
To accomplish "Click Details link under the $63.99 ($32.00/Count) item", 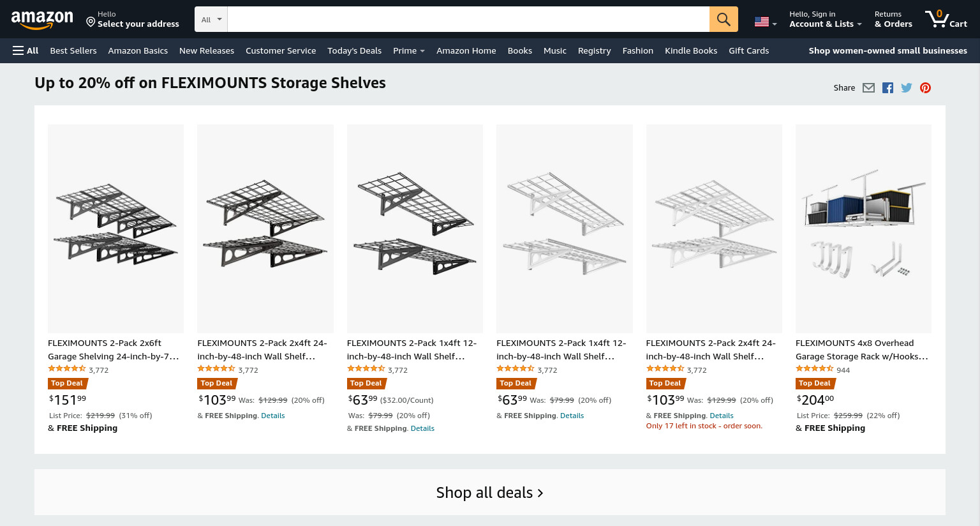I will coord(422,428).
